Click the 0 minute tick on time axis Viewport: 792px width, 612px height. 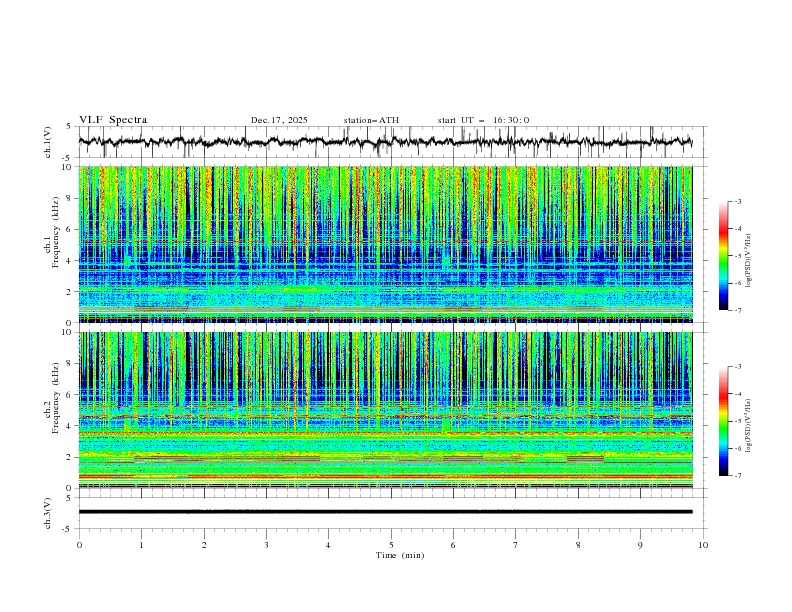[79, 545]
